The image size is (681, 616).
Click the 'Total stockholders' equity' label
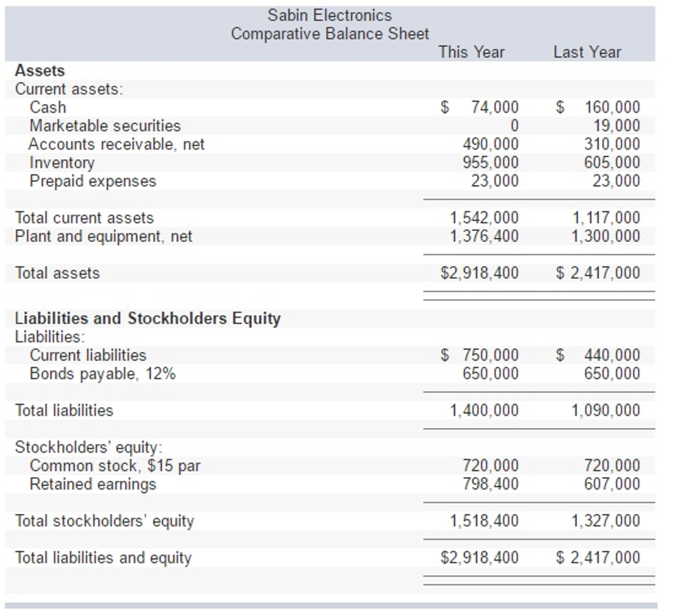pyautogui.click(x=105, y=521)
